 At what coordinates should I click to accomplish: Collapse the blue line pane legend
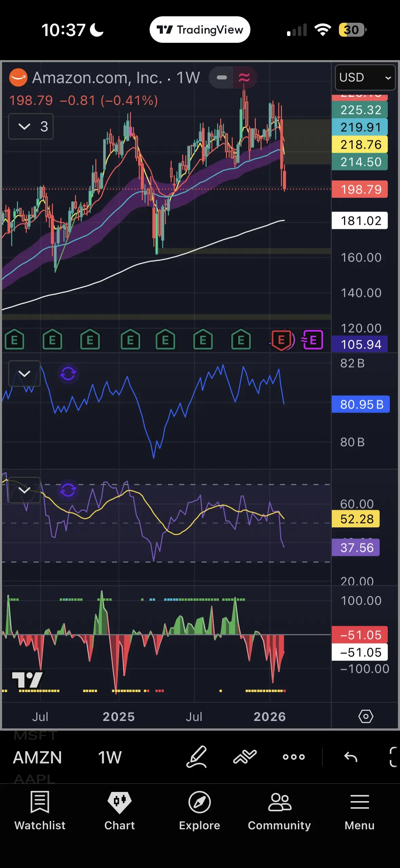[x=24, y=374]
